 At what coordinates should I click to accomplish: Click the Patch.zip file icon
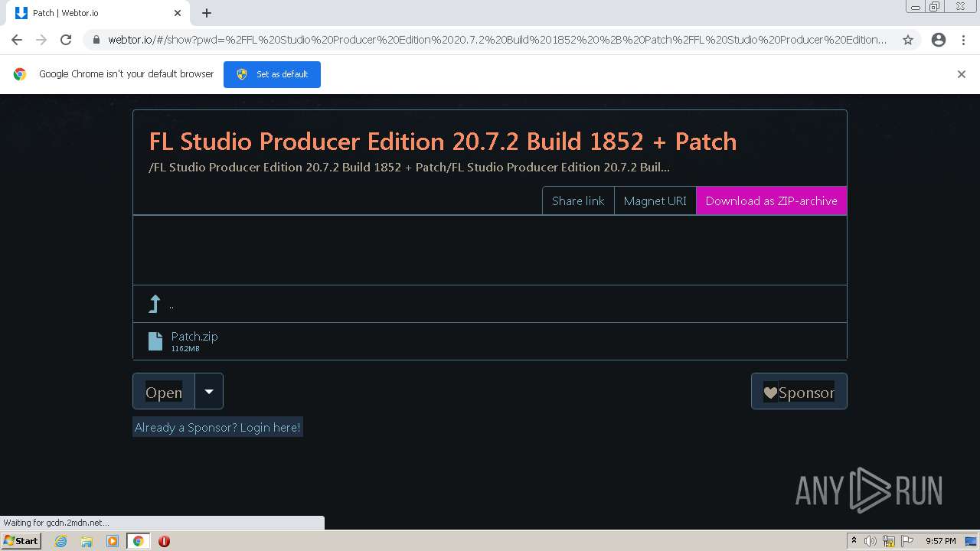click(x=155, y=341)
